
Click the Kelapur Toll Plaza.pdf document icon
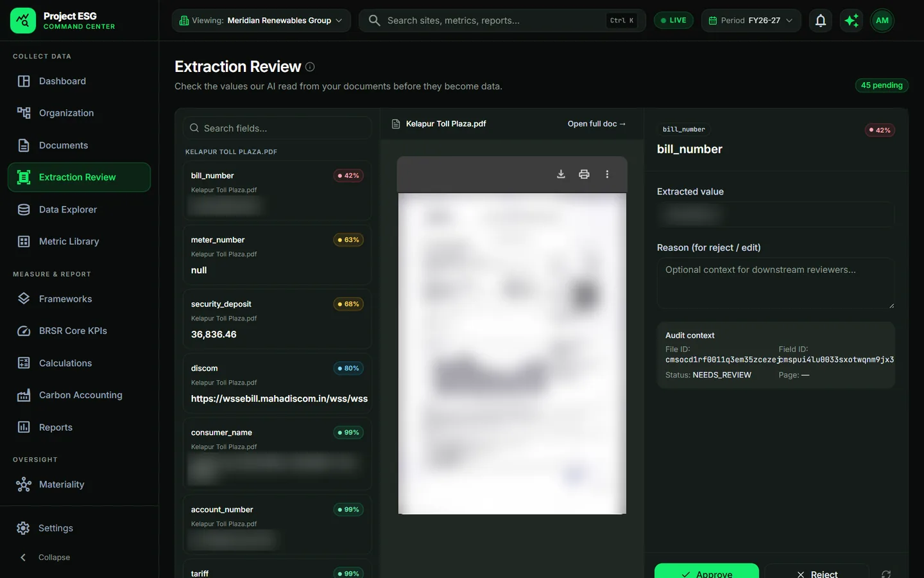tap(396, 124)
